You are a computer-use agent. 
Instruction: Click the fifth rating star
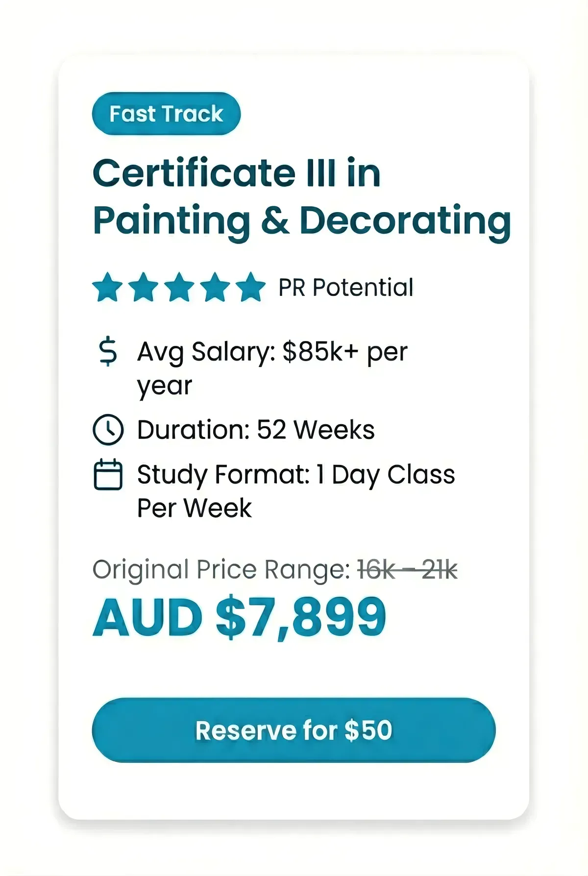250,287
